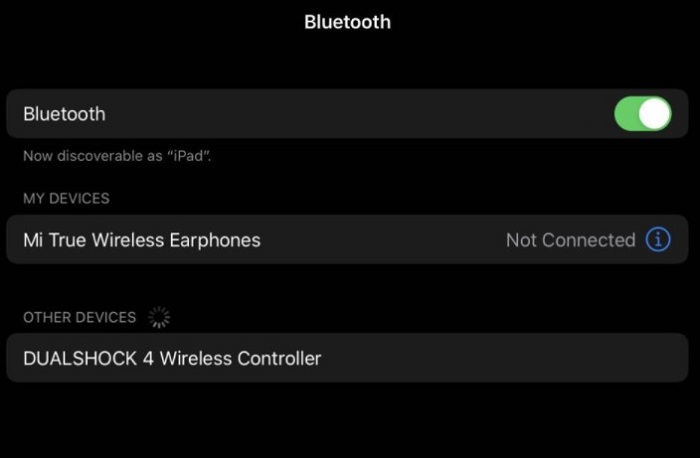Screen dimensions: 700x458
Task: Tap the green track of the Bluetooth toggle
Action: pyautogui.click(x=626, y=114)
